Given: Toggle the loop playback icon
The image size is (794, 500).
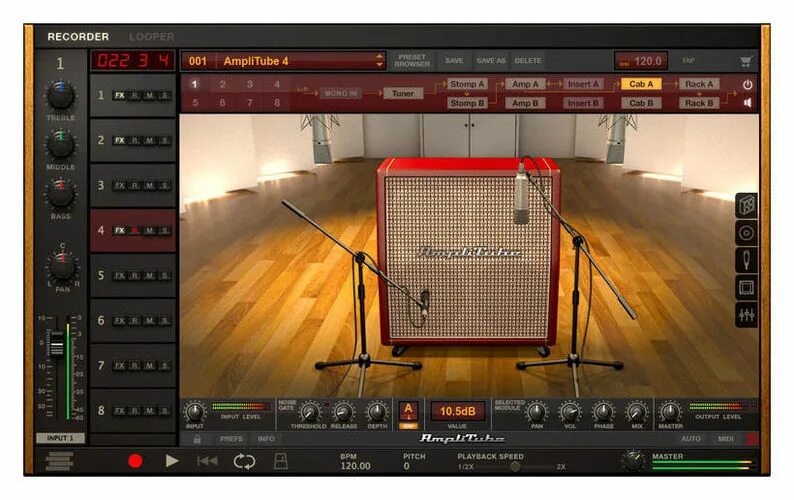Looking at the screenshot, I should 244,461.
